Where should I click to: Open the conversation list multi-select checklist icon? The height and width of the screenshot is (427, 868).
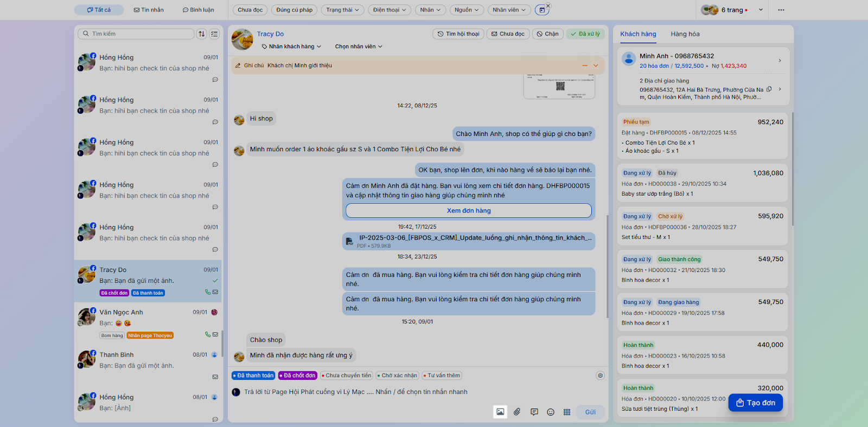[215, 34]
